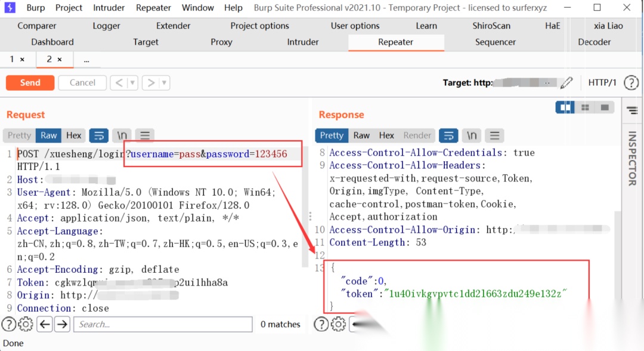
Task: Open Request search settings gear
Action: tap(26, 324)
